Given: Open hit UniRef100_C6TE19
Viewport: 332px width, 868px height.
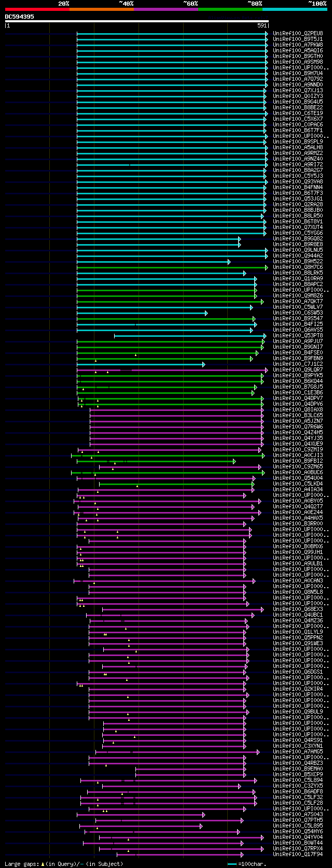Looking at the screenshot, I should pyautogui.click(x=298, y=113).
